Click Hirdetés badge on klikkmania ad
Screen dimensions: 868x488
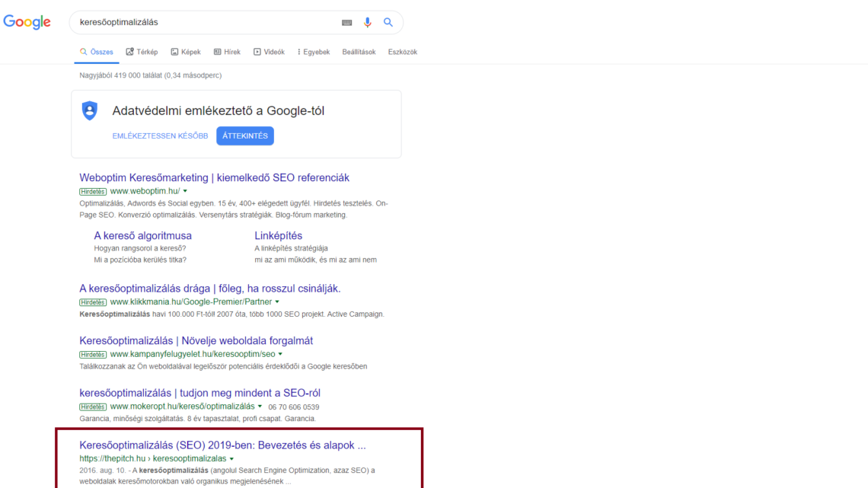coord(92,303)
